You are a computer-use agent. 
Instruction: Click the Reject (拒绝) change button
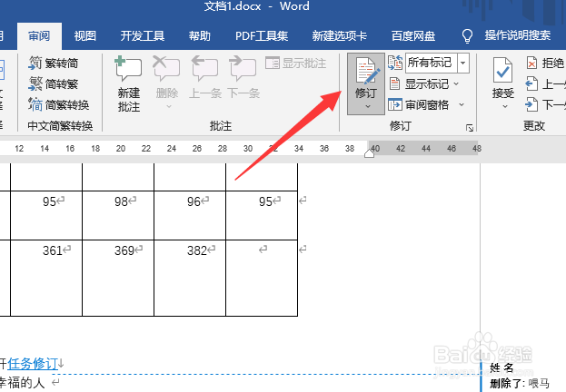[x=545, y=64]
